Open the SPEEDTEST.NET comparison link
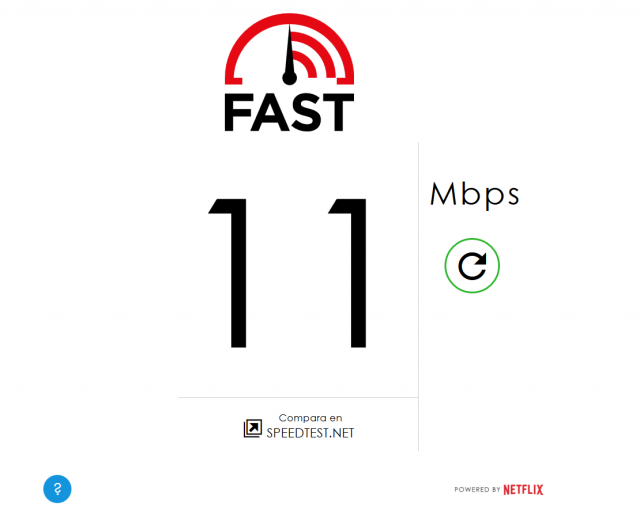Viewport: 640px width, 506px height. pos(310,433)
